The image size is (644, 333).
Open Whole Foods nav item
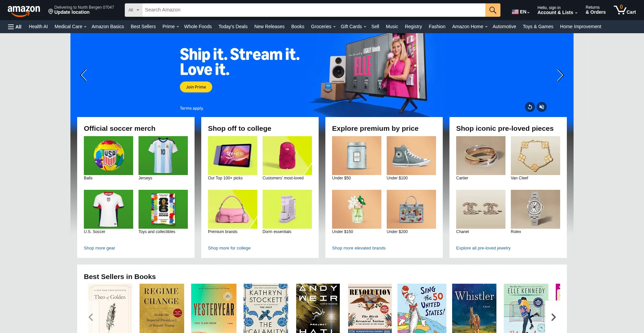point(198,26)
